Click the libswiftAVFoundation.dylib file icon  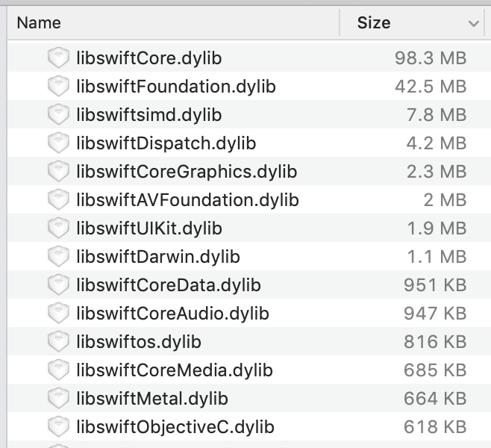pyautogui.click(x=58, y=199)
